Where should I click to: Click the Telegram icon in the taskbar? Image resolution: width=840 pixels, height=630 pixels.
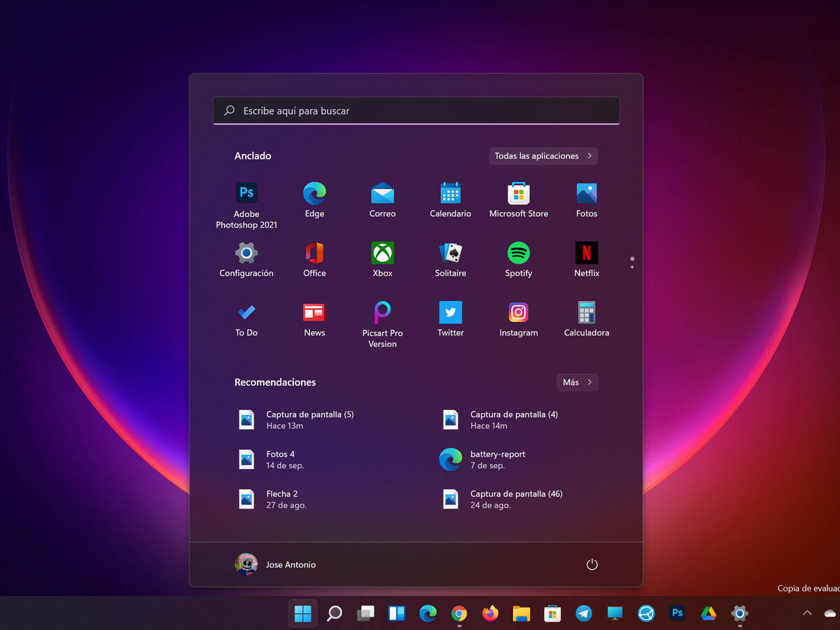click(x=584, y=613)
